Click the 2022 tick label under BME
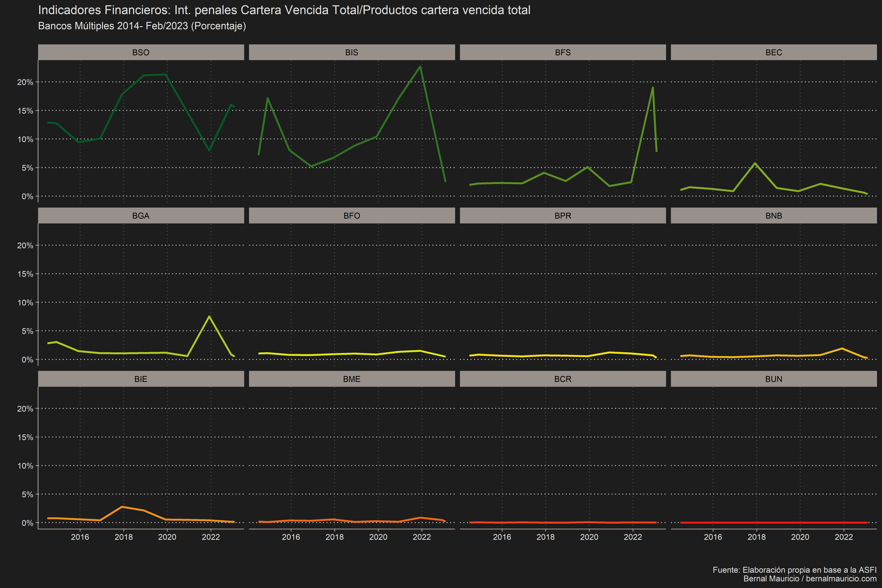 pyautogui.click(x=422, y=537)
